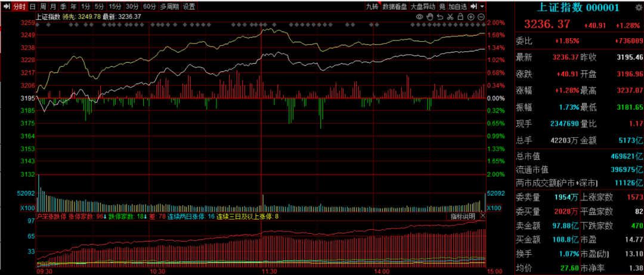Open the 60分 chart period
The height and width of the screenshot is (275, 644).
[150, 7]
